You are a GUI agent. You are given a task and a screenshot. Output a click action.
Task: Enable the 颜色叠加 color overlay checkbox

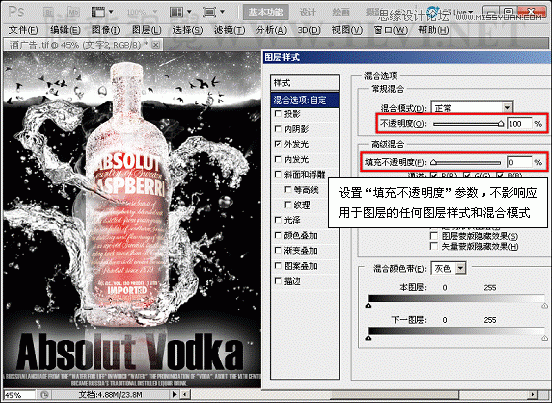[278, 235]
